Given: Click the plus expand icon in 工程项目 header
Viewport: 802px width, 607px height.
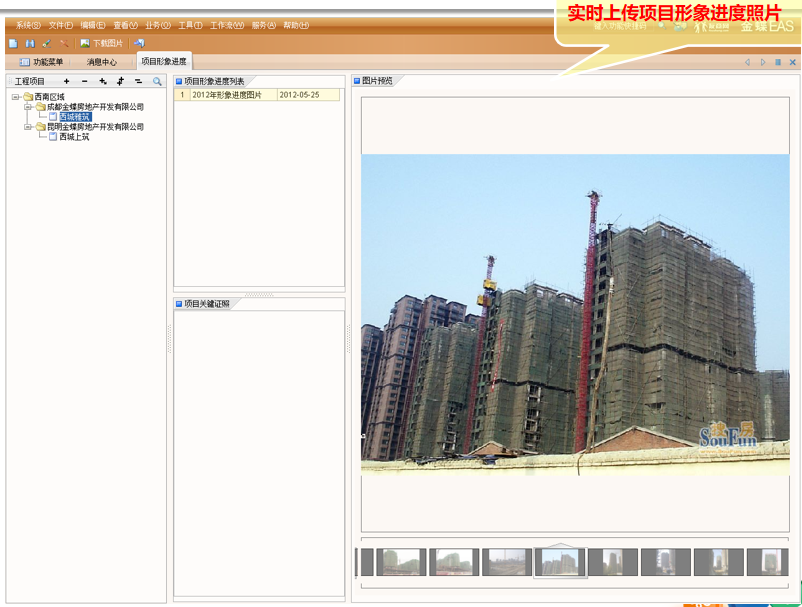Looking at the screenshot, I should coord(66,81).
